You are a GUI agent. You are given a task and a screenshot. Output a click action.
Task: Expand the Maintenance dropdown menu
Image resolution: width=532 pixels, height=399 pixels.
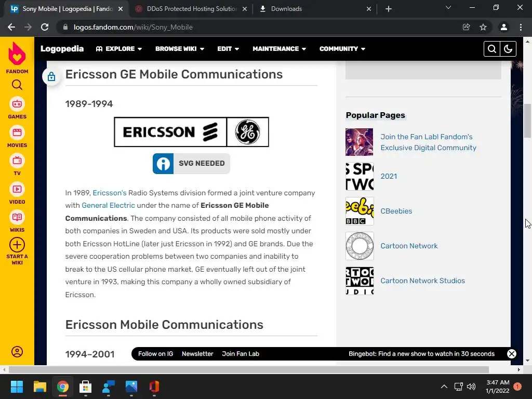[279, 49]
